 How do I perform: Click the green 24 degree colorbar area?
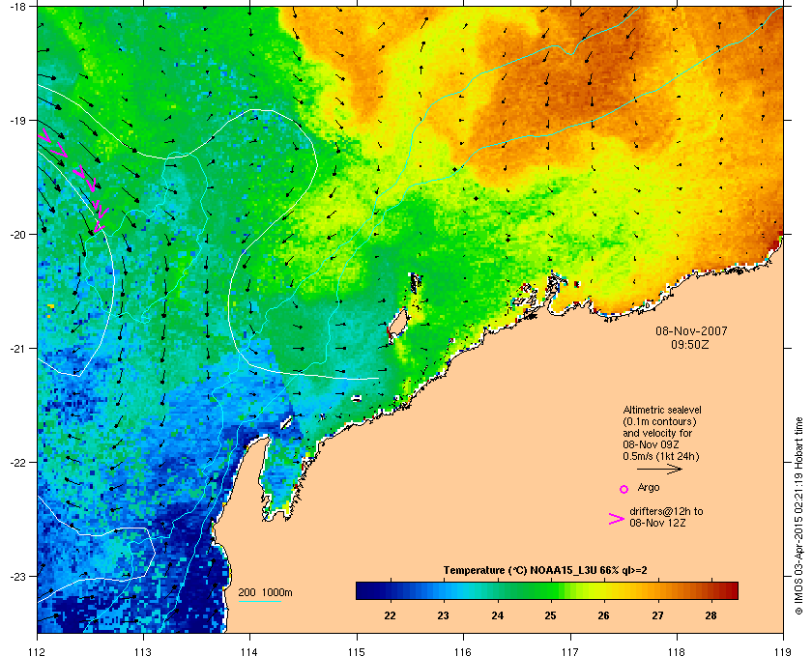[x=497, y=590]
